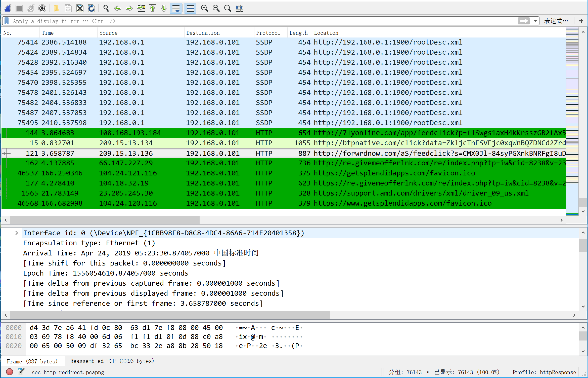Image resolution: width=588 pixels, height=378 pixels.
Task: Focus the display filter input field
Action: [264, 21]
